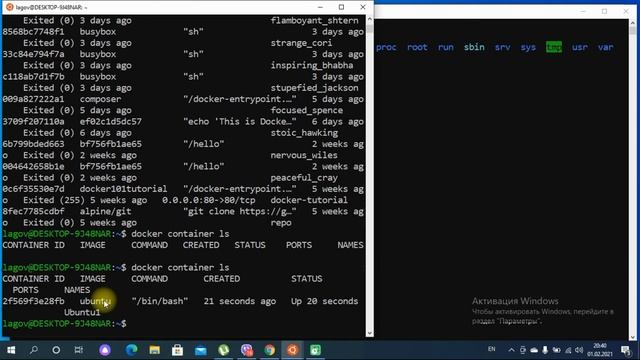Click container ID 009a827222a1
This screenshot has width=640, height=360.
pos(33,99)
